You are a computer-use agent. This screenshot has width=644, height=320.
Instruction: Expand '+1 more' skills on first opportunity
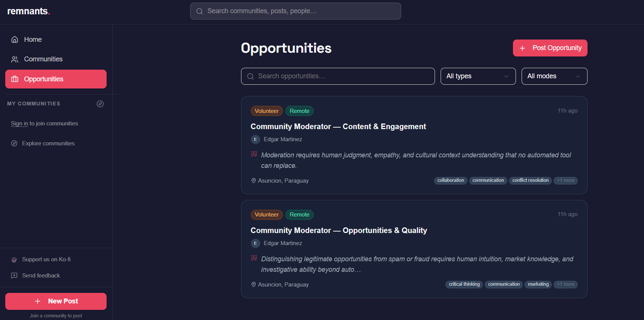pos(565,180)
